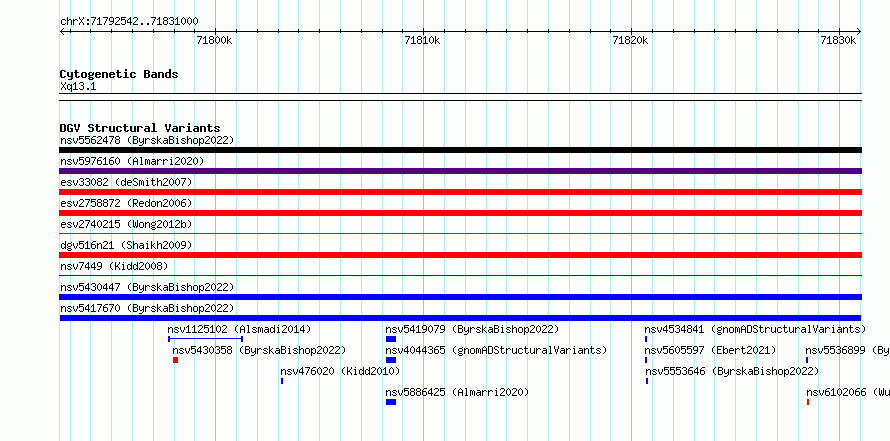
Task: Click the DGV Structural Variants track title
Action: tap(140, 128)
